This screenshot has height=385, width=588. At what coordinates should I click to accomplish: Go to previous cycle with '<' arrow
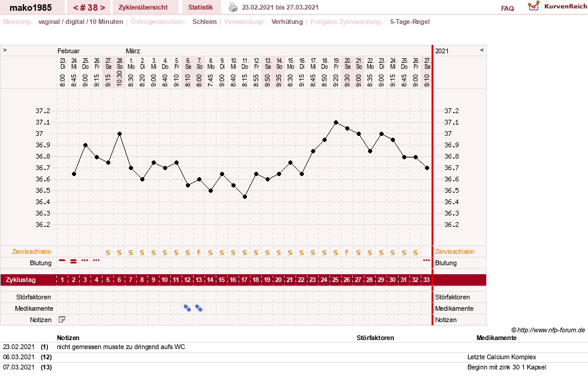coord(76,8)
